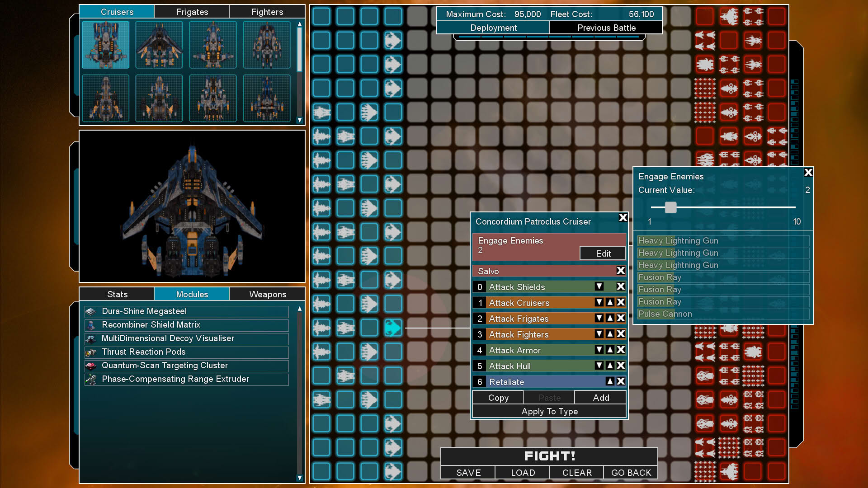
Task: Select the Thrust Reaction Pods module
Action: coord(186,352)
